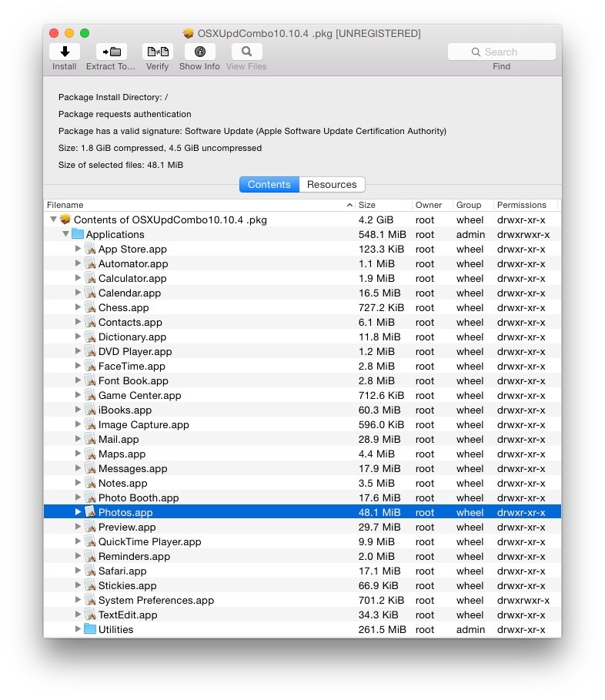Click the Maps.app file icon

point(90,454)
